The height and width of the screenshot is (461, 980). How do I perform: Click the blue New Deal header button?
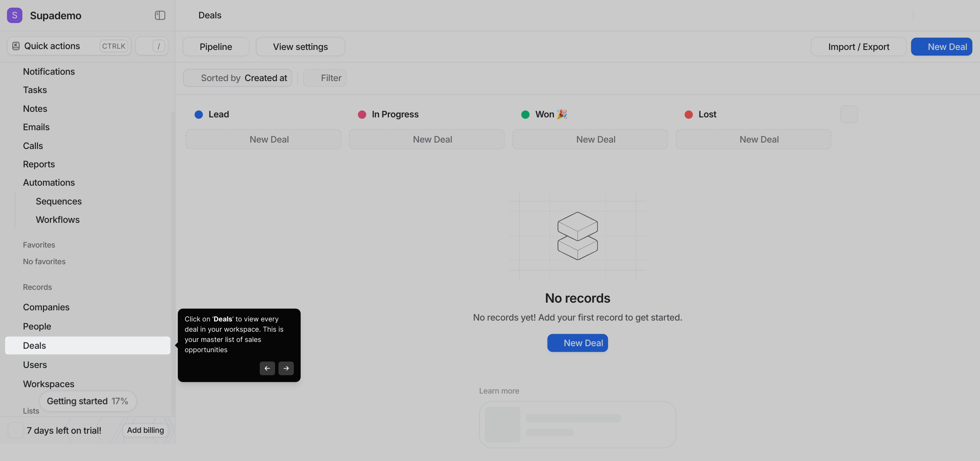(941, 47)
